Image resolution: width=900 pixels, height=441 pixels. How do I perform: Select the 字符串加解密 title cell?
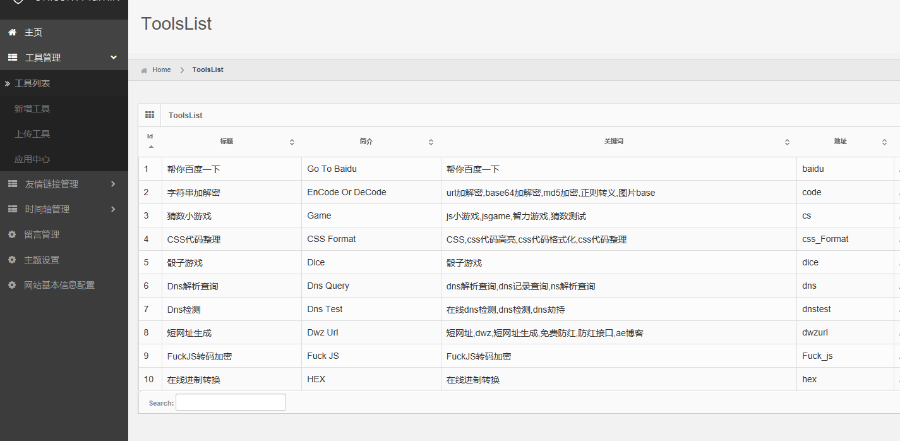click(232, 193)
